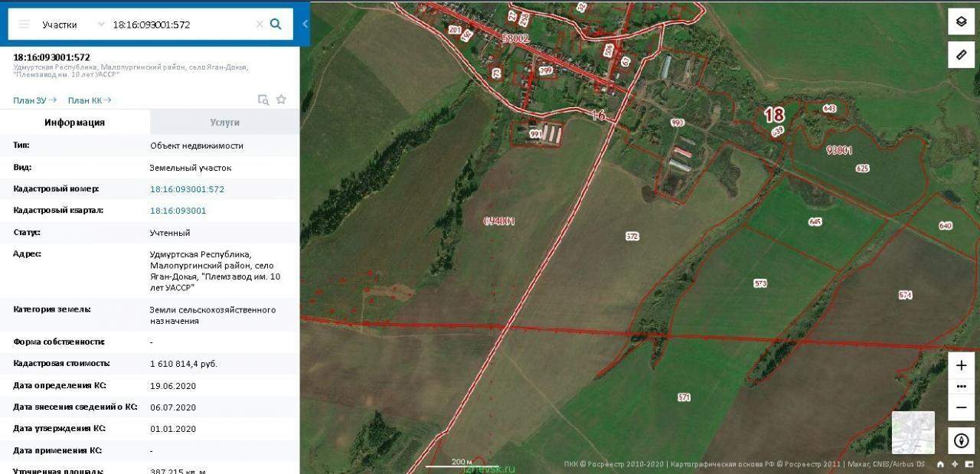The height and width of the screenshot is (474, 980).
Task: Expand the Участки object type dropdown
Action: (73, 25)
